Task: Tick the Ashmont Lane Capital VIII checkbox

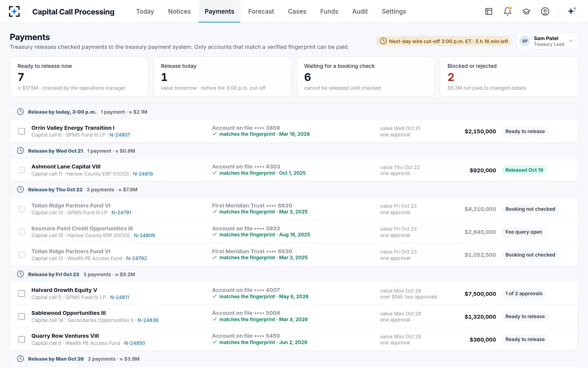Action: click(22, 170)
